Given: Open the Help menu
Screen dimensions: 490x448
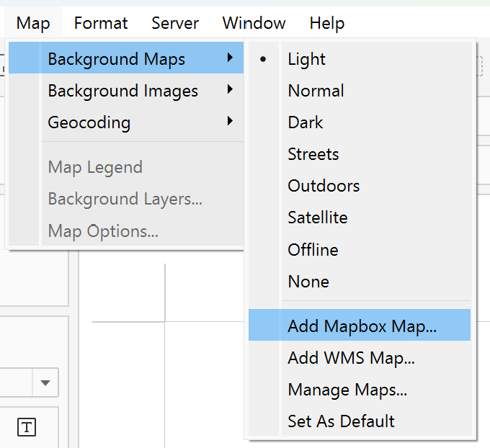Looking at the screenshot, I should pyautogui.click(x=327, y=23).
